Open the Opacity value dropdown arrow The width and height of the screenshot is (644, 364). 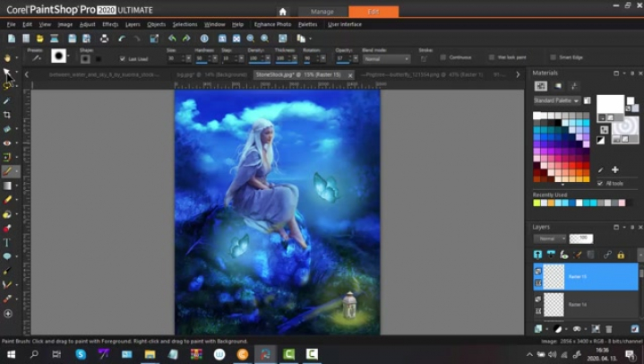(356, 59)
